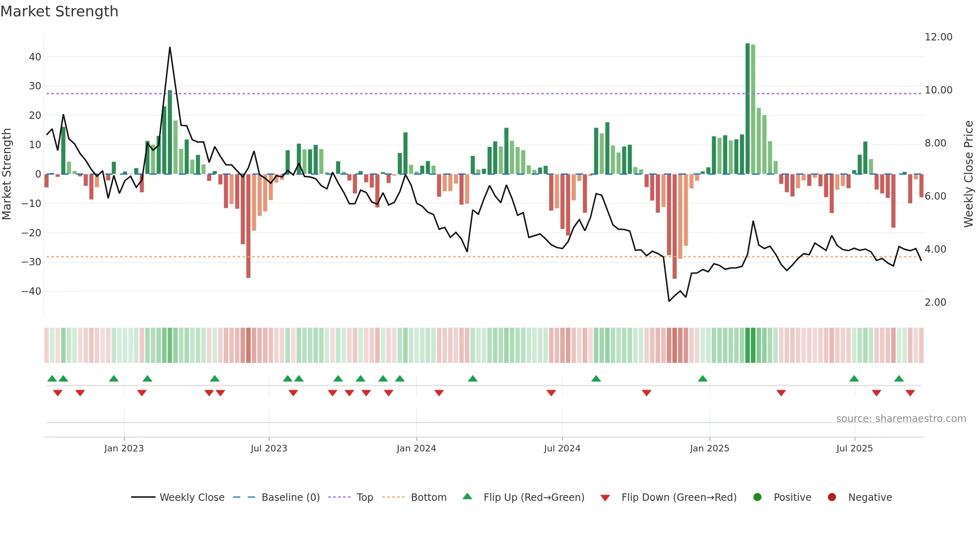Viewport: 980px width, 551px height.
Task: Toggle the Positive legend entry
Action: coord(782,497)
